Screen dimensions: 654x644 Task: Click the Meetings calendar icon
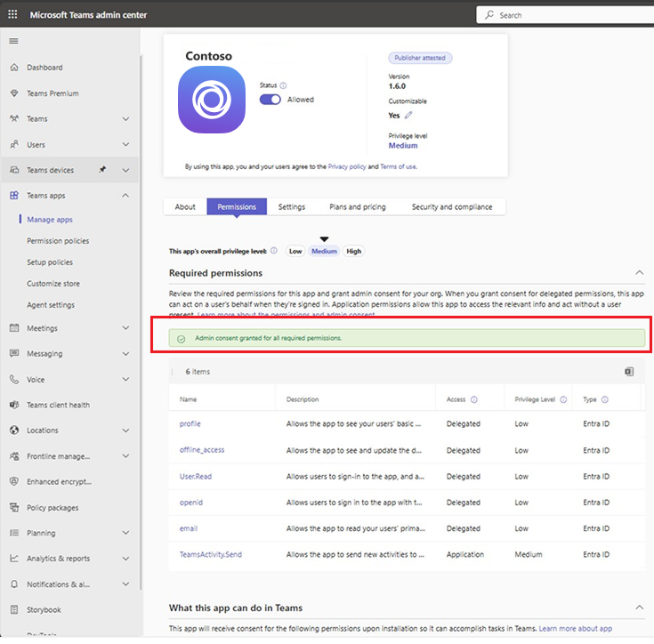tap(14, 328)
